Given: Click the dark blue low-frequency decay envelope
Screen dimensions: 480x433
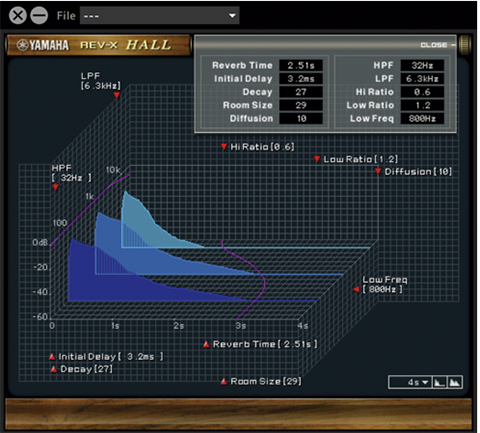Looking at the screenshot, I should [x=100, y=277].
